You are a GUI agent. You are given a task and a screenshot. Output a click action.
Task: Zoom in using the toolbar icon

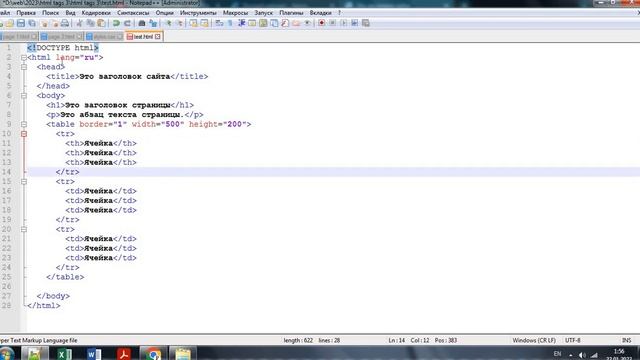[169, 23]
